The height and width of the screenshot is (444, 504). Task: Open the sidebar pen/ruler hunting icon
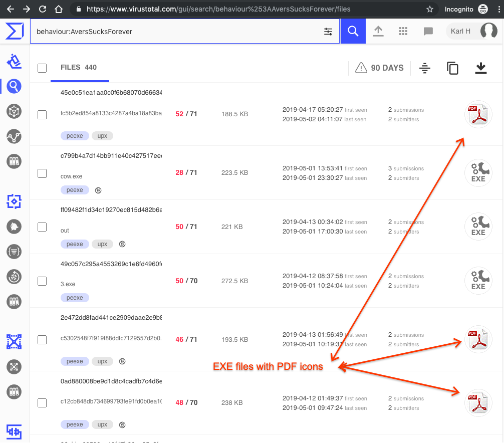tap(14, 61)
